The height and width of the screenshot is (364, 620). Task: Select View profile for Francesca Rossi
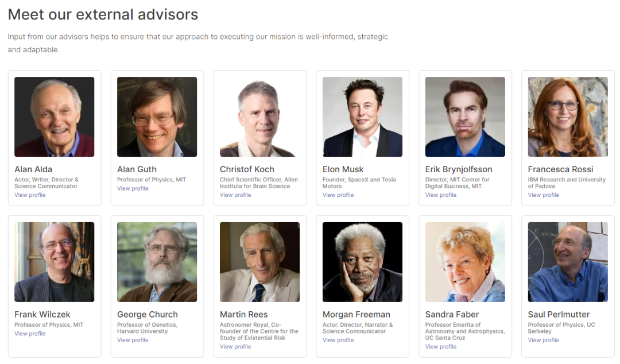(x=544, y=195)
